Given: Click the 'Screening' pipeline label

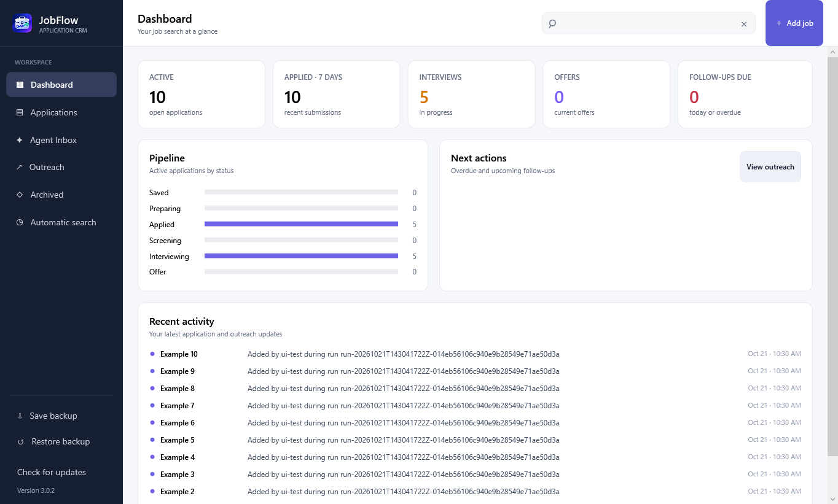Looking at the screenshot, I should coord(165,241).
